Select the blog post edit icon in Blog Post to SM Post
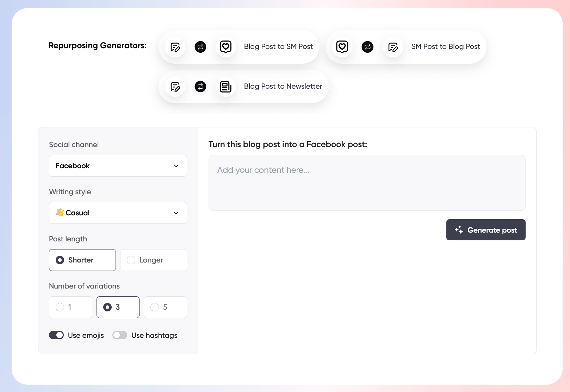Viewport: 570px width, 392px height. pyautogui.click(x=175, y=46)
